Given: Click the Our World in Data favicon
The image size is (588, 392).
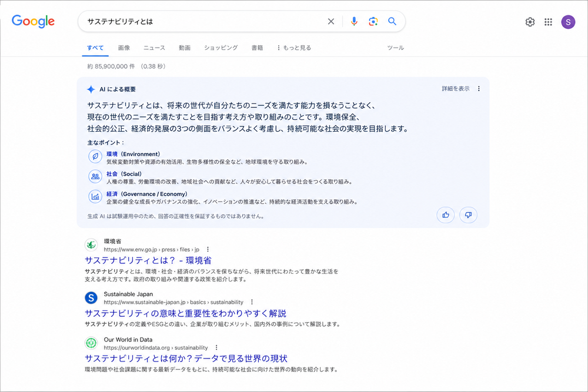Looking at the screenshot, I should [x=91, y=343].
